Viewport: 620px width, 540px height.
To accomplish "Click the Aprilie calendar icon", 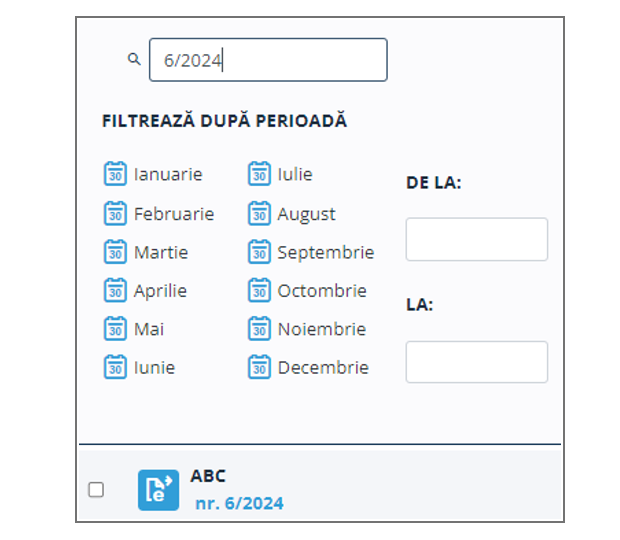I will (x=115, y=291).
